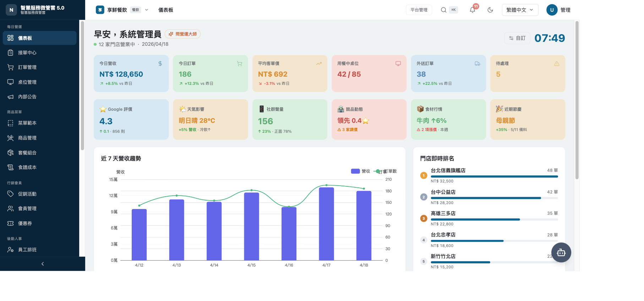Click the box icon on 食材行情 card
644x301 pixels.
pyautogui.click(x=420, y=109)
